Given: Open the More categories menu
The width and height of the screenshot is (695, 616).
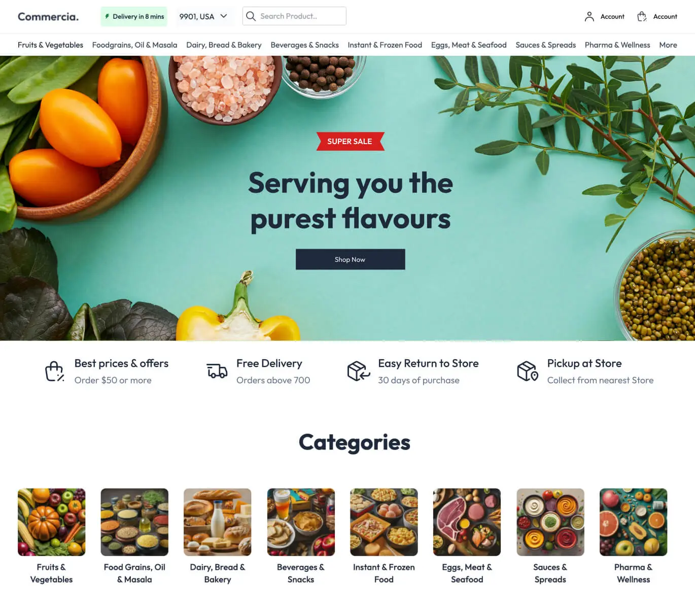Looking at the screenshot, I should (668, 45).
